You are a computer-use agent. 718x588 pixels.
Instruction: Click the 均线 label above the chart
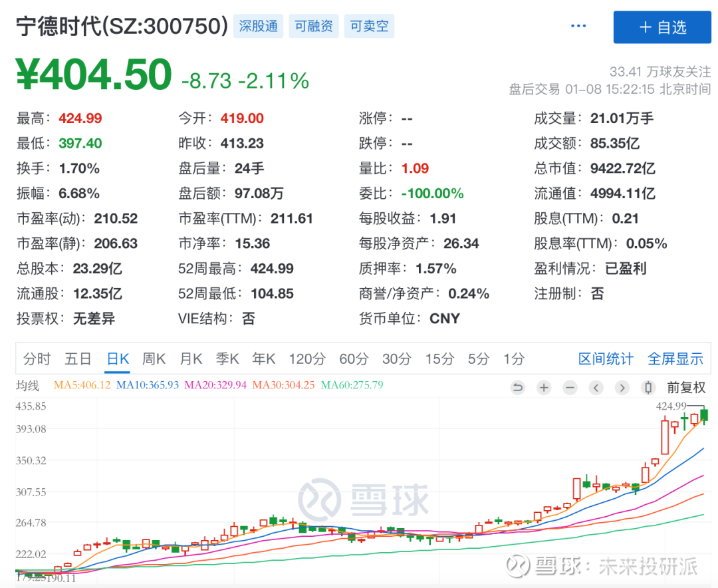point(27,386)
